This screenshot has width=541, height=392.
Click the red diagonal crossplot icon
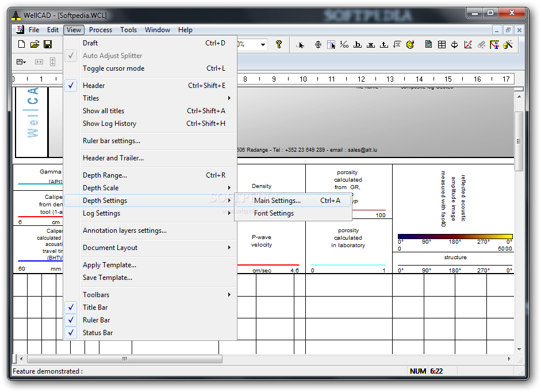pyautogui.click(x=468, y=44)
